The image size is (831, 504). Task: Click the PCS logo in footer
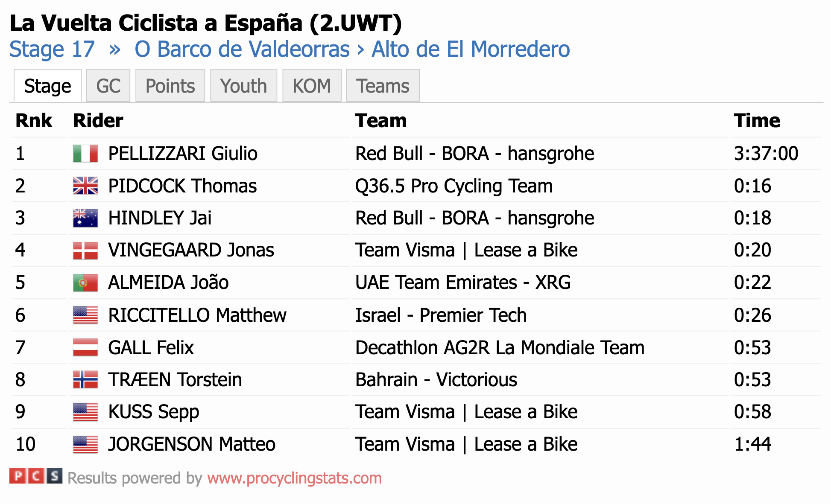[36, 476]
